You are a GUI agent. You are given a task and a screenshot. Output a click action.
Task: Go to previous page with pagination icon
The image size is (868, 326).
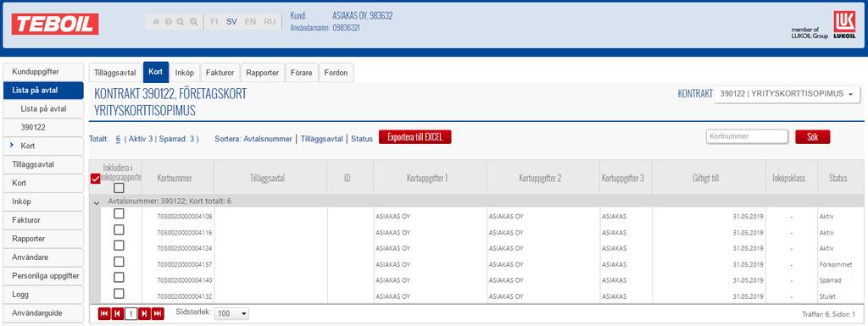tap(117, 313)
